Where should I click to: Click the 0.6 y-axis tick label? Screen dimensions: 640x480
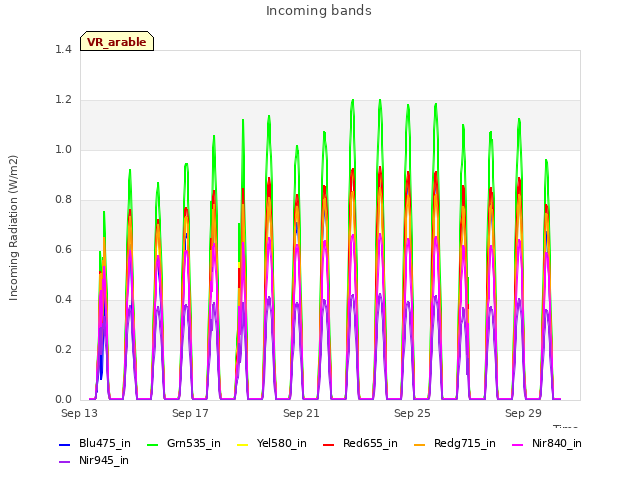pyautogui.click(x=64, y=250)
